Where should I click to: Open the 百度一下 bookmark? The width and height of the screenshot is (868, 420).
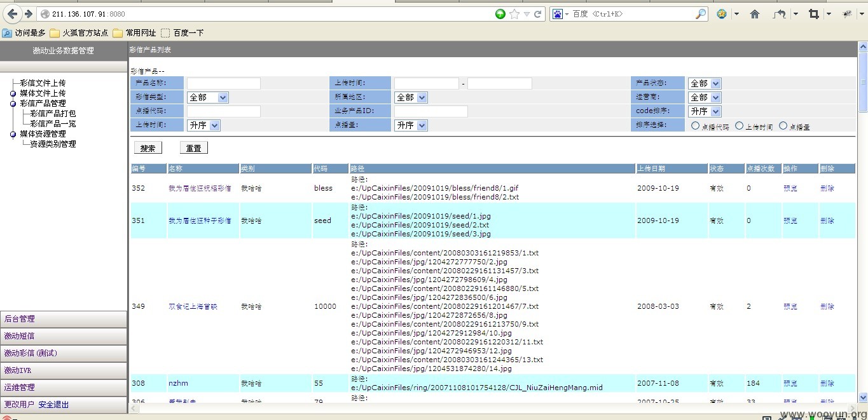point(183,33)
